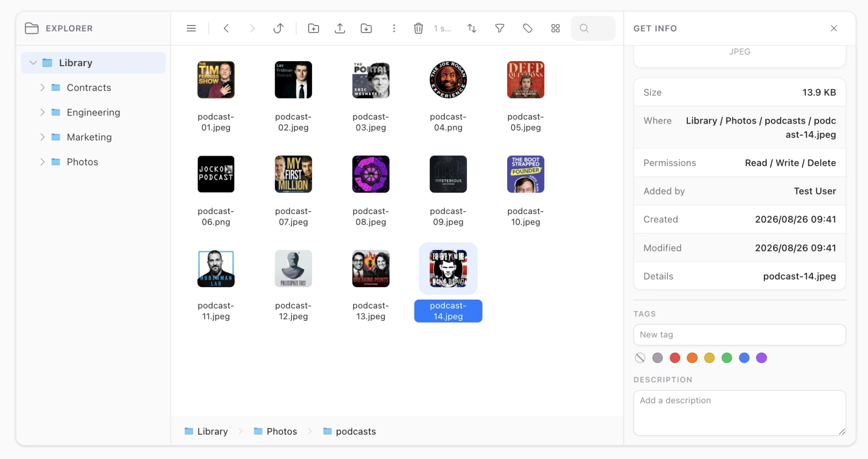
Task: Expand the Contracts folder chevron
Action: point(42,87)
